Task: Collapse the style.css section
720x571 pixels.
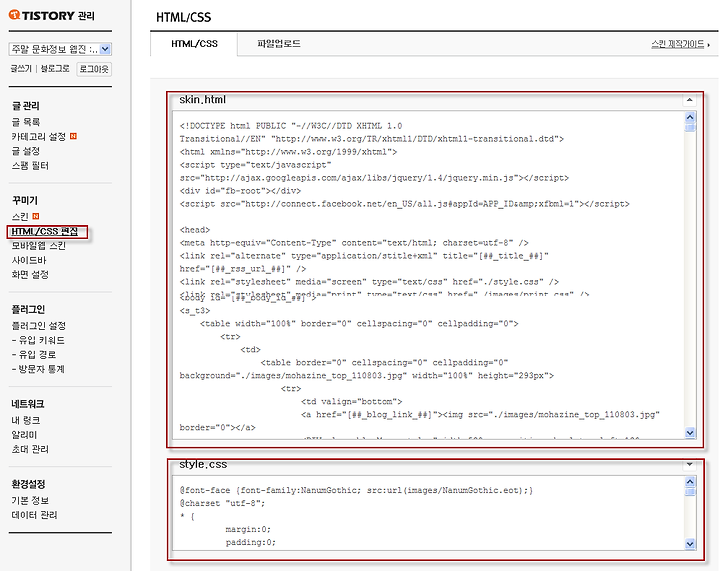Action: 689,465
